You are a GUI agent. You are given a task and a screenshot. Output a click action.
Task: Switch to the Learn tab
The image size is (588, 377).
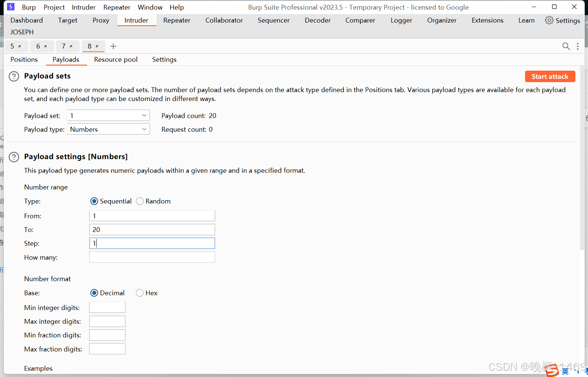(527, 20)
